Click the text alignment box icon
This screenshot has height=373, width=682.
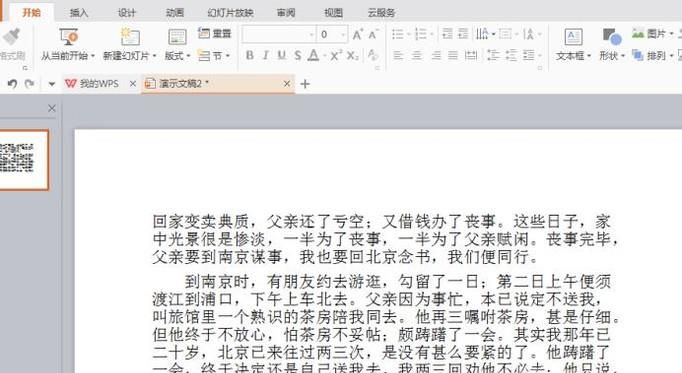505,34
